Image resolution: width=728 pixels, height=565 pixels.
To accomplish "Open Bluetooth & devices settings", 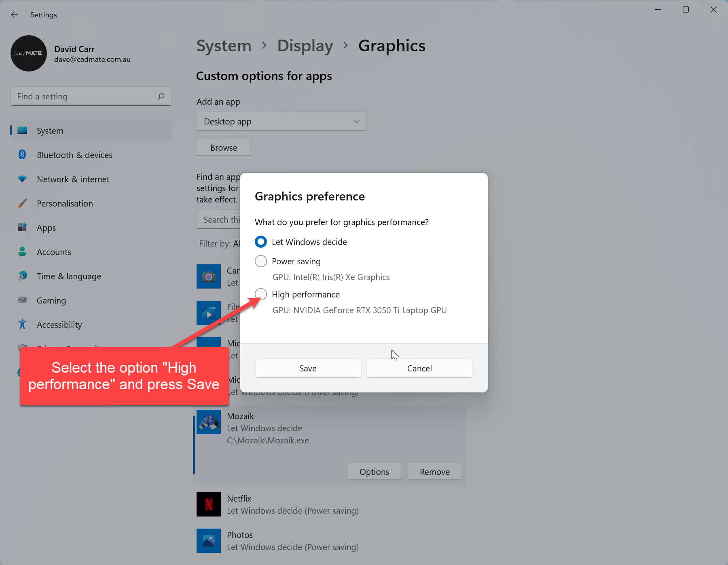I will tap(74, 155).
